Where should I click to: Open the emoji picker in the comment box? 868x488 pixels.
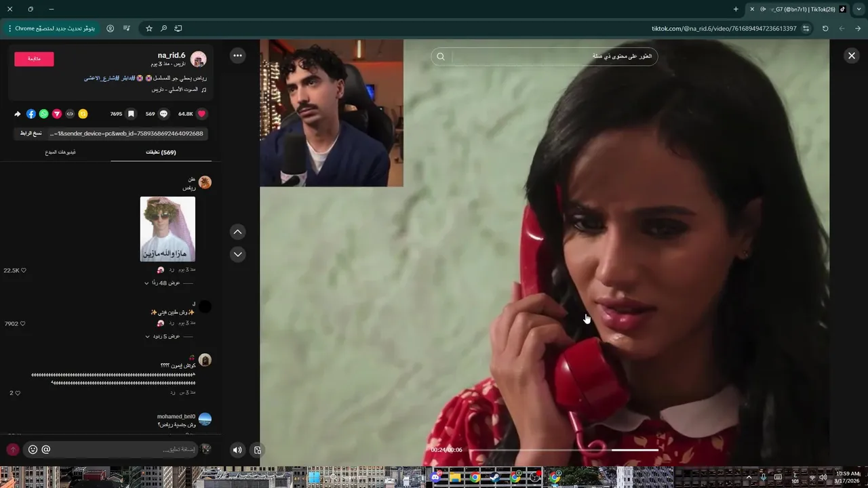click(x=33, y=449)
